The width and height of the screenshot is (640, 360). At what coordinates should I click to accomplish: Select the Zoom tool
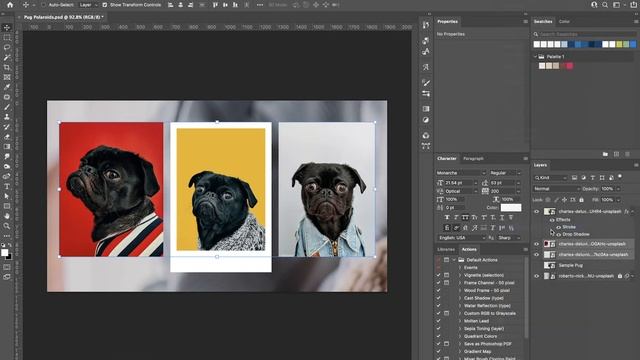coord(7,226)
